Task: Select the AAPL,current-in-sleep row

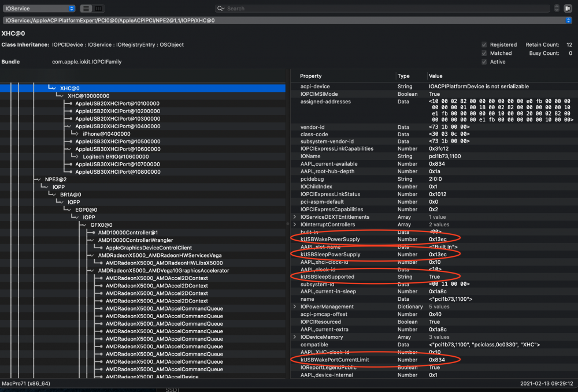Action: click(434, 292)
